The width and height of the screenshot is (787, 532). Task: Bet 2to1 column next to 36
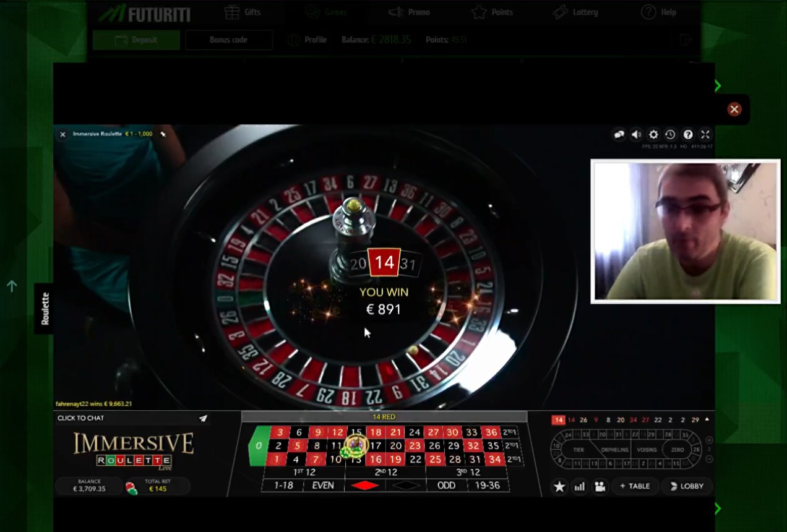[x=510, y=432]
